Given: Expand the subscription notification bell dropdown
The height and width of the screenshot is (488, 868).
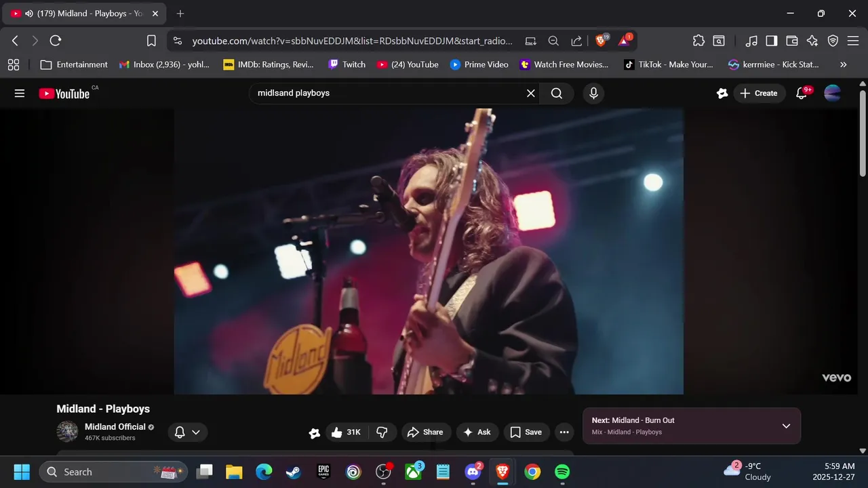Looking at the screenshot, I should click(187, 432).
